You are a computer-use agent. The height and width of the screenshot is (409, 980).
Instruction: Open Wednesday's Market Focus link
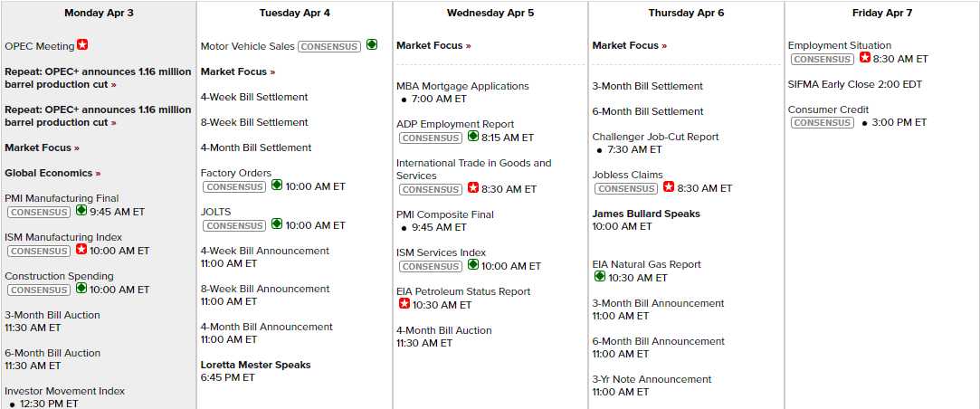pyautogui.click(x=433, y=45)
